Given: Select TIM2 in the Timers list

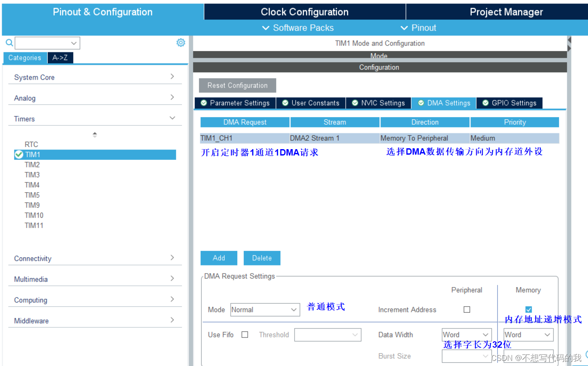Looking at the screenshot, I should tap(32, 164).
